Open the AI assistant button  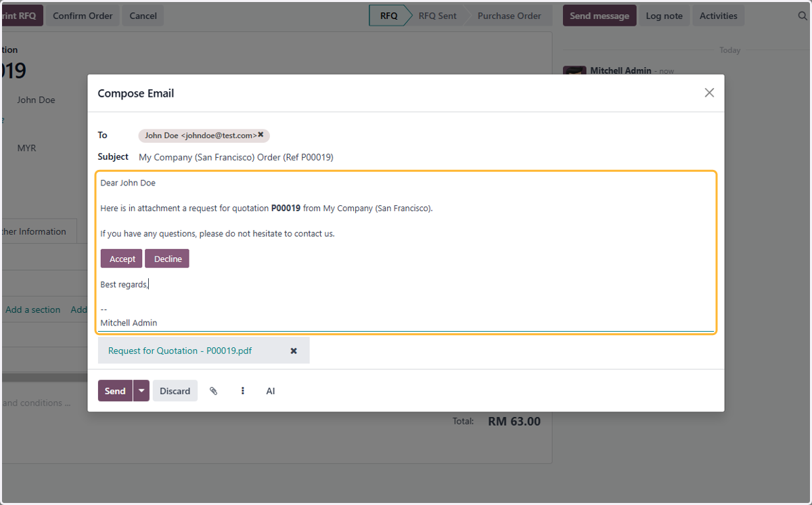click(x=271, y=391)
